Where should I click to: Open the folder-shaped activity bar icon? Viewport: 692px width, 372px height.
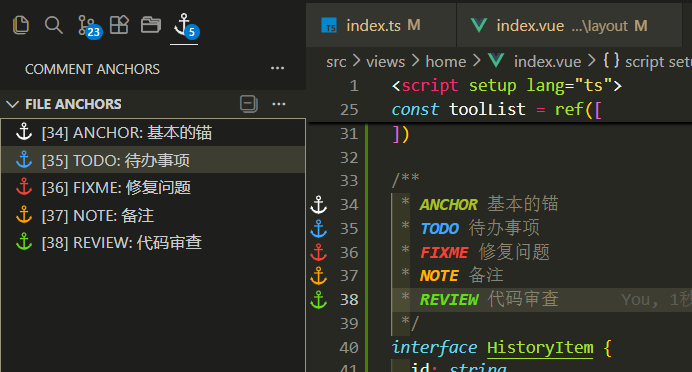[x=150, y=25]
